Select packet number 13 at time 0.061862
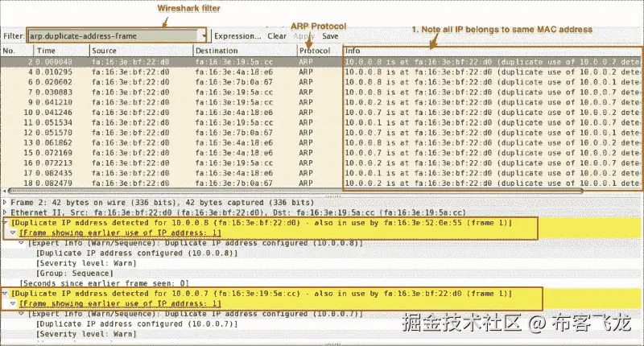Image resolution: width=644 pixels, height=346 pixels. coord(321,143)
